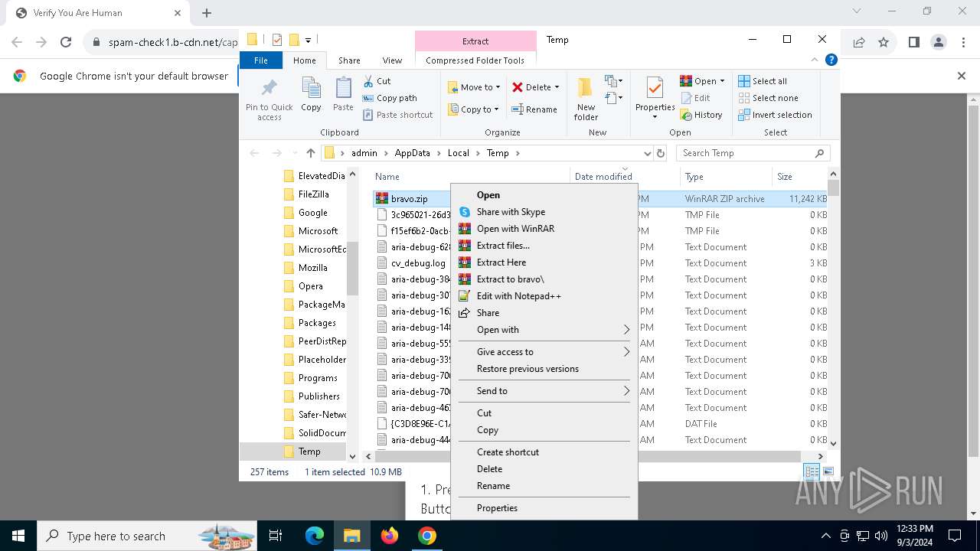Click the Copy ribbon icon

pyautogui.click(x=311, y=88)
